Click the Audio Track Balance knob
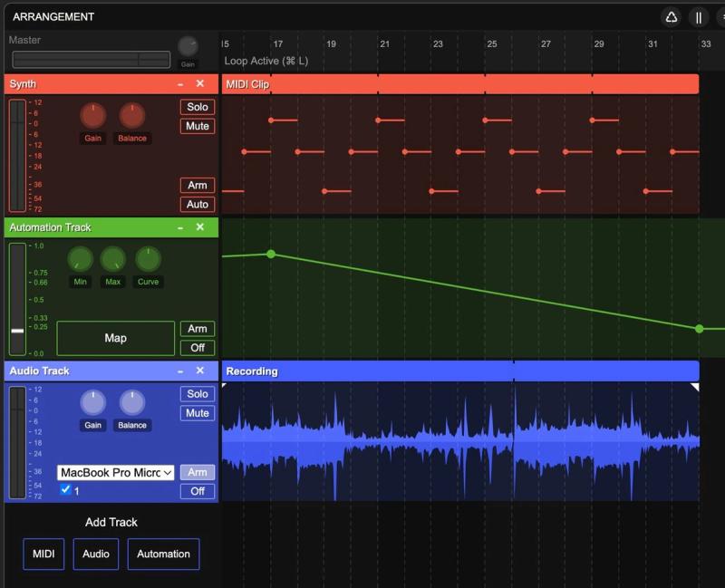 click(x=131, y=402)
